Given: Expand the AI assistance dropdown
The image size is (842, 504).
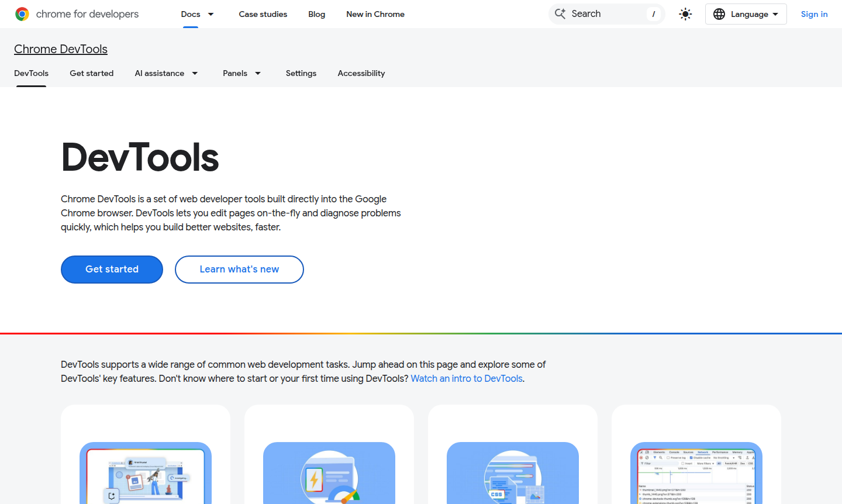Looking at the screenshot, I should (x=166, y=73).
